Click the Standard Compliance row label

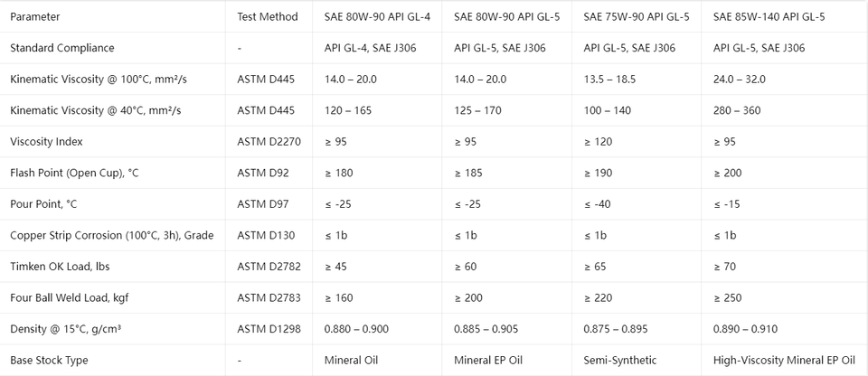[62, 48]
